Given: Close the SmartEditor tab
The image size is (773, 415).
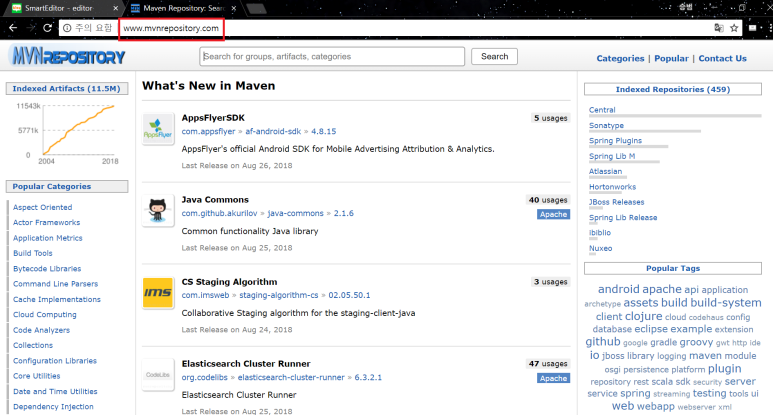Looking at the screenshot, I should click(x=115, y=8).
